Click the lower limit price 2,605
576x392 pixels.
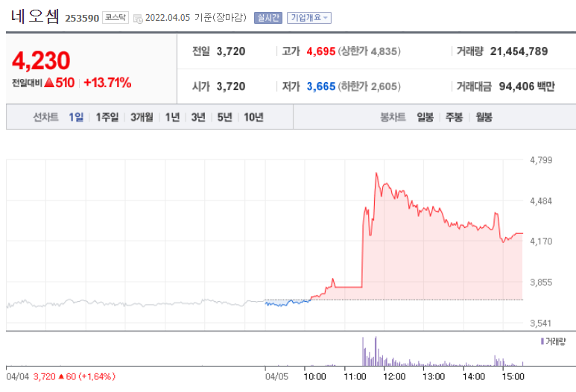[384, 86]
